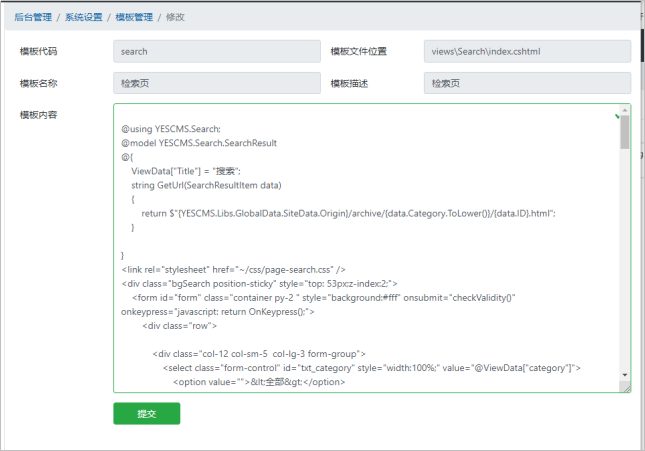
Task: Click the 模板代码 field containing search
Action: click(217, 51)
